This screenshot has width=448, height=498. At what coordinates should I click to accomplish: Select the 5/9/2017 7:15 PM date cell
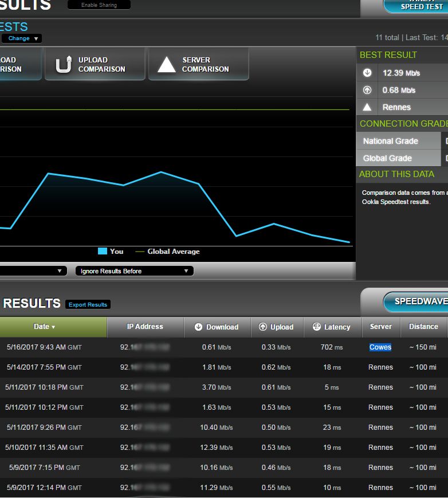click(x=45, y=467)
